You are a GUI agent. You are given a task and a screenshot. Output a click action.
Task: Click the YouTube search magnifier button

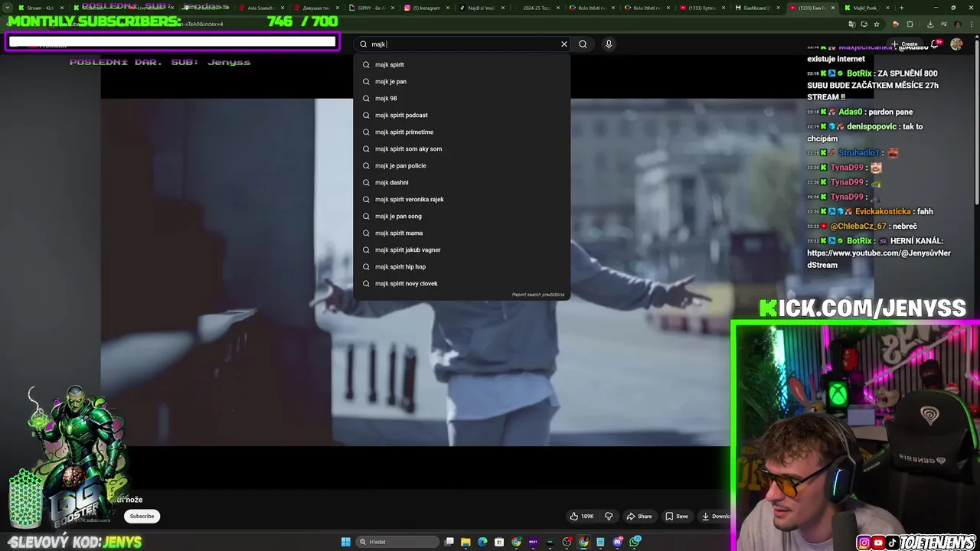pyautogui.click(x=583, y=44)
